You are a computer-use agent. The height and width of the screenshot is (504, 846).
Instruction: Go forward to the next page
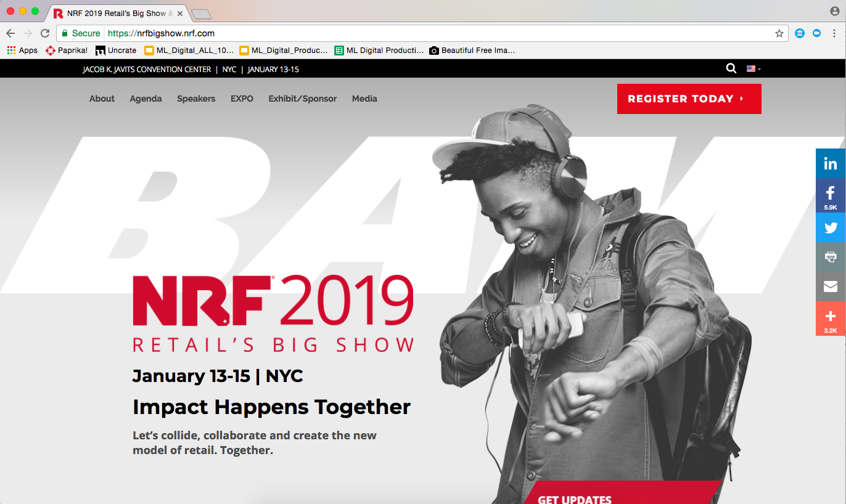click(27, 33)
